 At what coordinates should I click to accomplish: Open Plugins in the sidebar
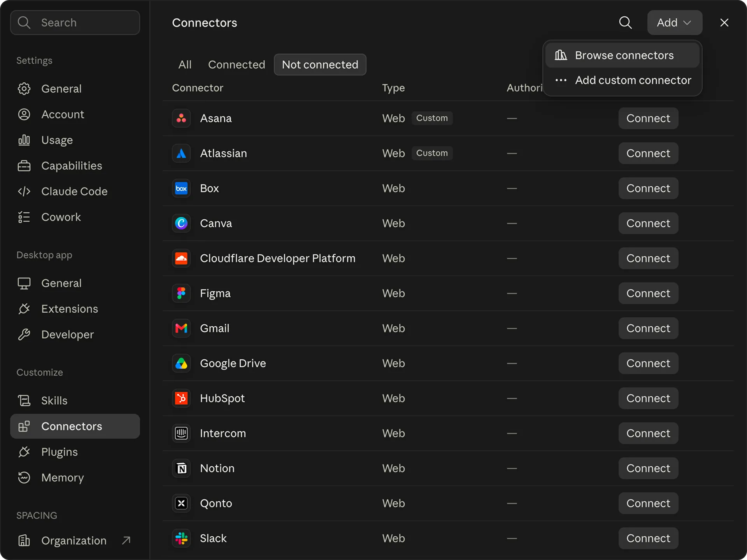pyautogui.click(x=75, y=452)
